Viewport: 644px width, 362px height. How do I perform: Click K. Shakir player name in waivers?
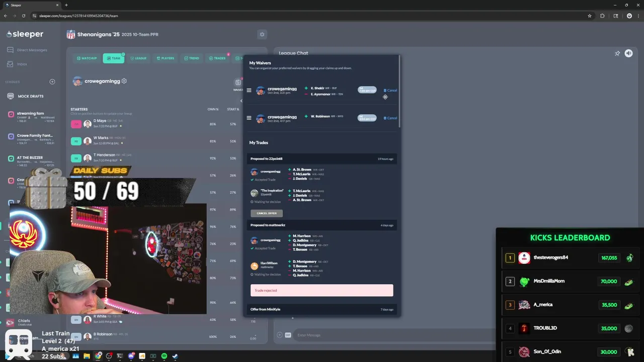[x=317, y=88]
